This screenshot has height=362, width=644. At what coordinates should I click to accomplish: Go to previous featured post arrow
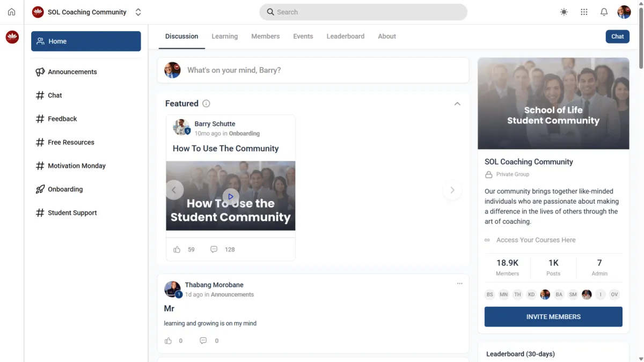pos(174,190)
